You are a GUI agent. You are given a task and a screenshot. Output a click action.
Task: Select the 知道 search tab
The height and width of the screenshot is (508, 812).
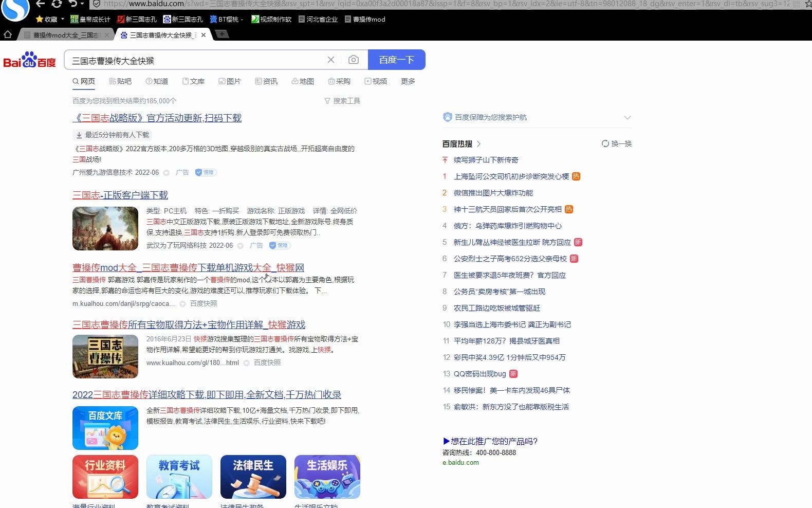[157, 81]
